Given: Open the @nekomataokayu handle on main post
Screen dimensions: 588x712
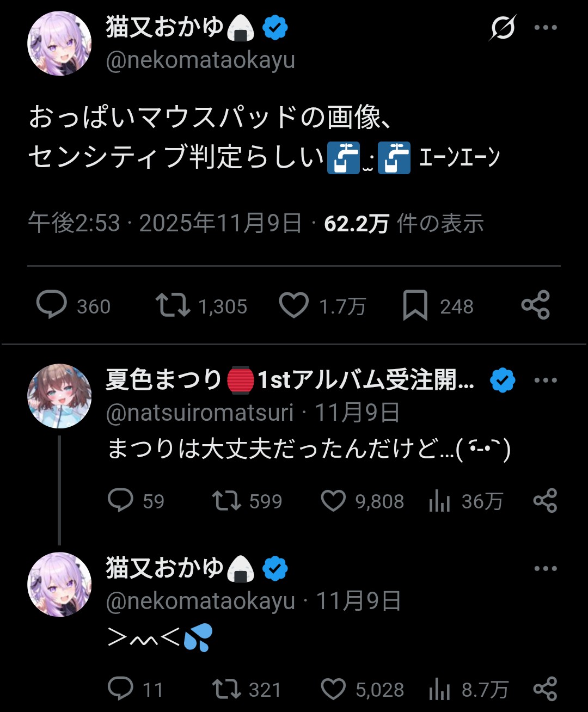Looking at the screenshot, I should tap(200, 60).
